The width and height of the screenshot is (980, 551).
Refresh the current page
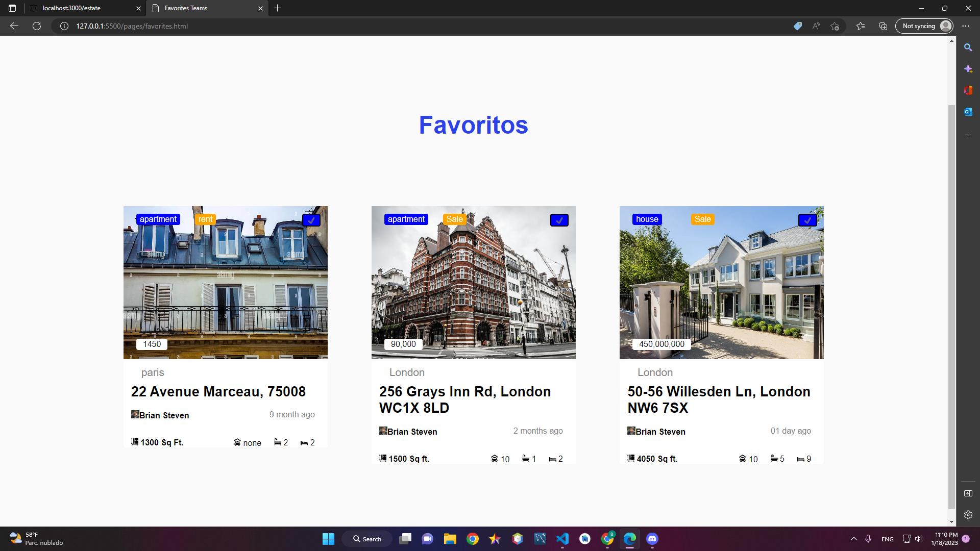coord(37,26)
